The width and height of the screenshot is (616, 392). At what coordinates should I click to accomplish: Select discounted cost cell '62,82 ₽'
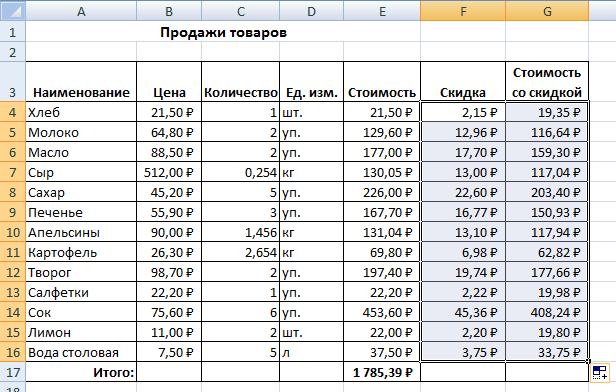pyautogui.click(x=547, y=253)
